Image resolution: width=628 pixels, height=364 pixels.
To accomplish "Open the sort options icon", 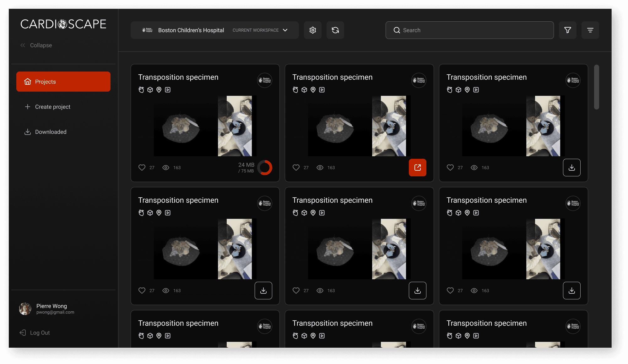I will (x=590, y=30).
